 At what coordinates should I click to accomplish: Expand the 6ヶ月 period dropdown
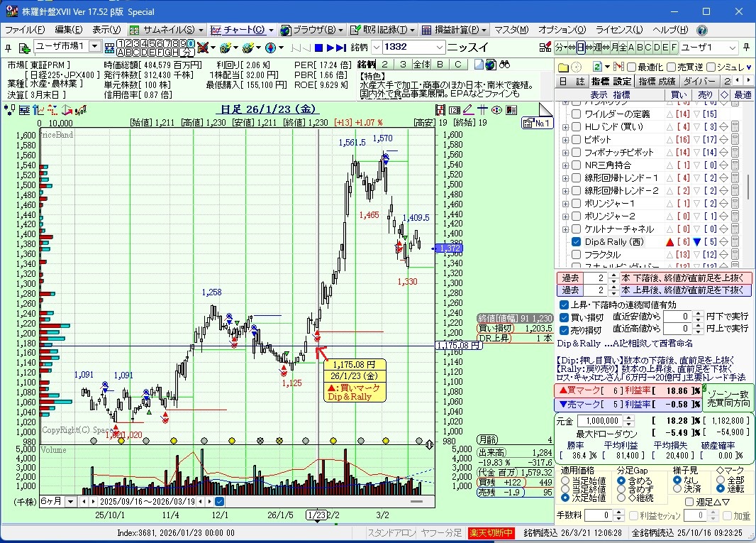pos(70,501)
